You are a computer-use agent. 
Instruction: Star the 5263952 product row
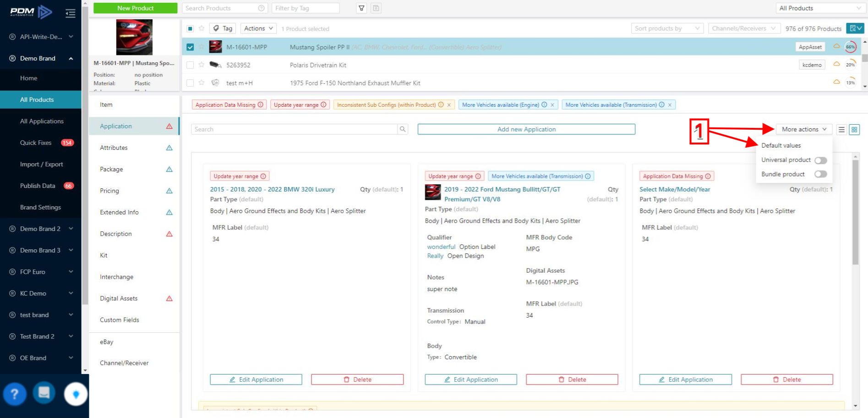202,65
